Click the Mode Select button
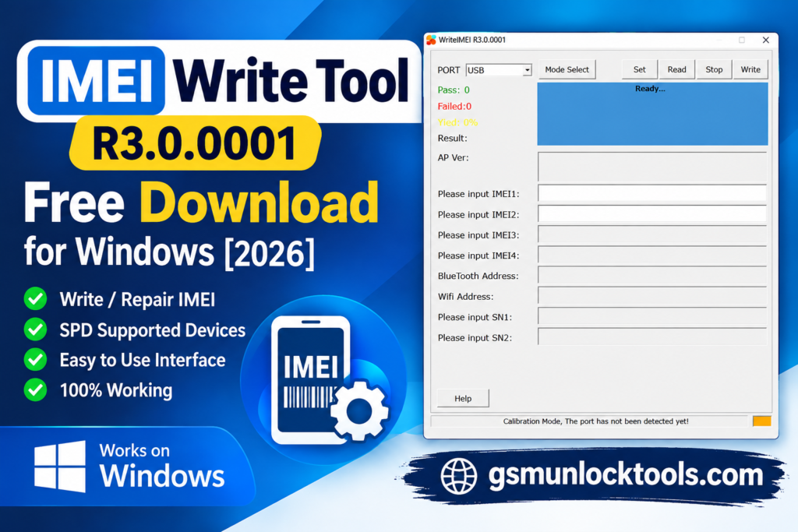Viewport: 798px width, 532px height. pos(567,69)
